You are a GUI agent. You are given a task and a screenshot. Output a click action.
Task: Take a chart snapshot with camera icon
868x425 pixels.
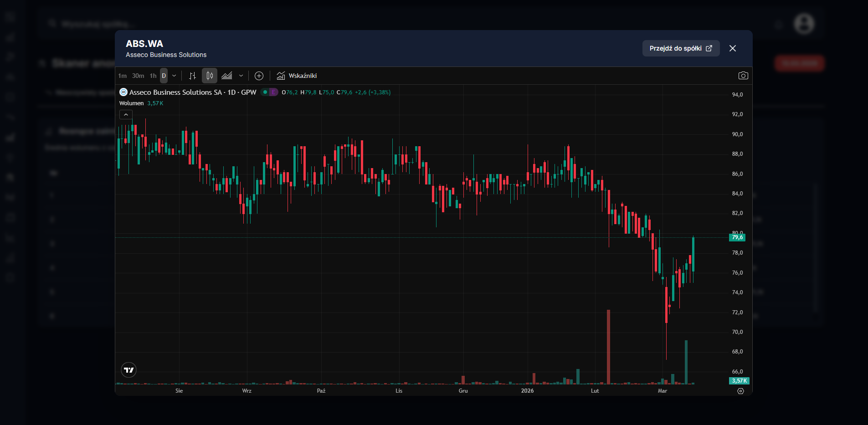coord(743,76)
